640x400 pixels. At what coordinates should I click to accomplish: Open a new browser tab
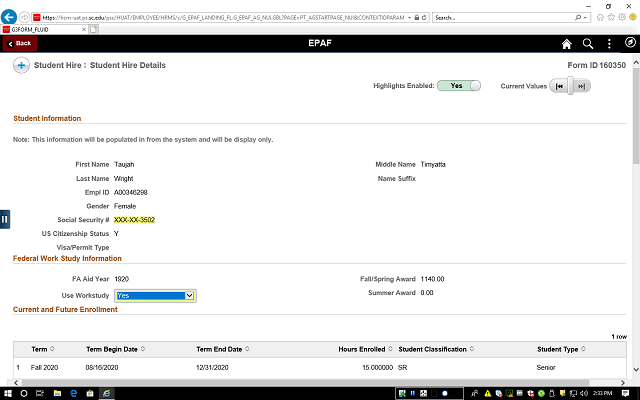pyautogui.click(x=93, y=29)
